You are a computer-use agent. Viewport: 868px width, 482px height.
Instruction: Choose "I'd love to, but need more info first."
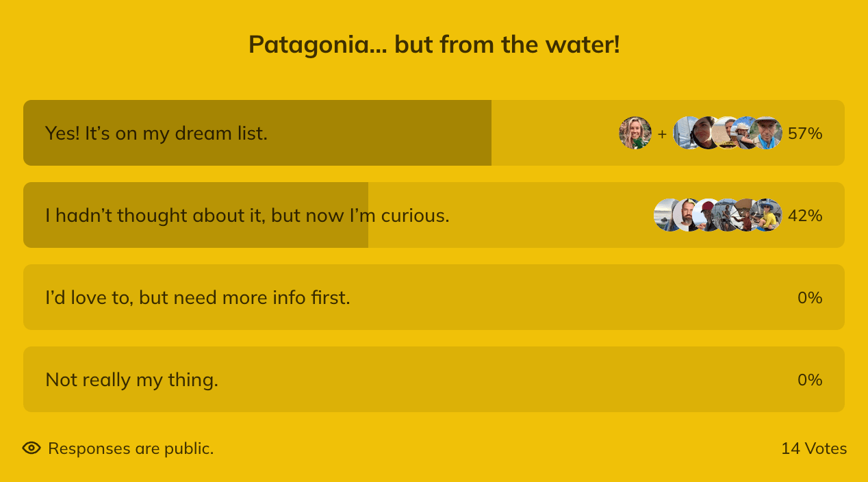tap(198, 297)
